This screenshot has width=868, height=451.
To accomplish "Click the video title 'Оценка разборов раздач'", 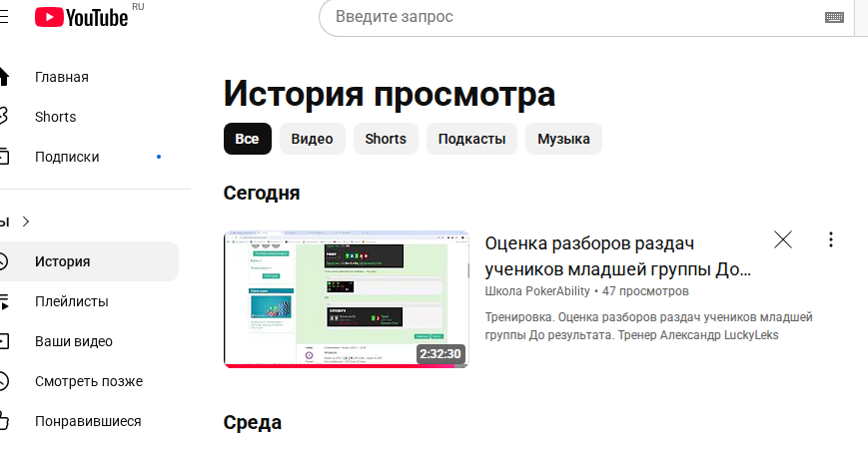I will tap(617, 256).
